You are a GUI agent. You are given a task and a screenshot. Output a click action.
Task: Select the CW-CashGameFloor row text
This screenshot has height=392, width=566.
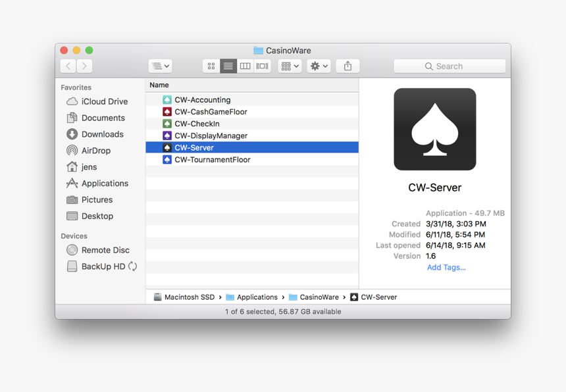pyautogui.click(x=211, y=112)
